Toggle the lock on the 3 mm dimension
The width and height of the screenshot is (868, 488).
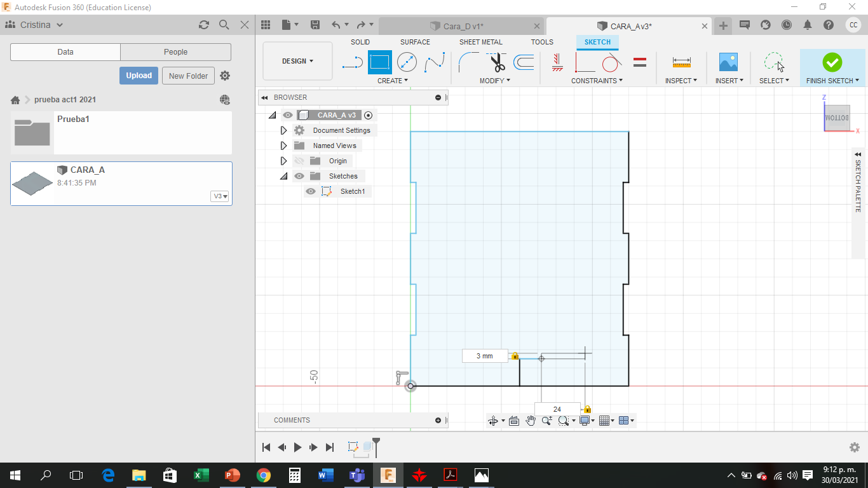(515, 356)
